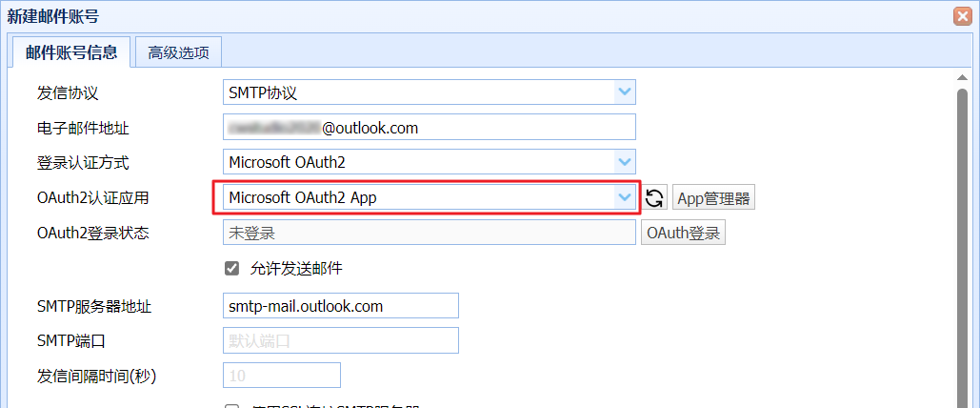
Task: Open the 发信协议 dropdown
Action: (x=623, y=92)
